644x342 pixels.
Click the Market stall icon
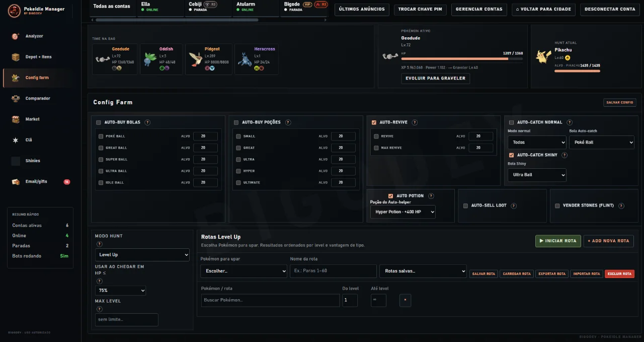click(15, 119)
